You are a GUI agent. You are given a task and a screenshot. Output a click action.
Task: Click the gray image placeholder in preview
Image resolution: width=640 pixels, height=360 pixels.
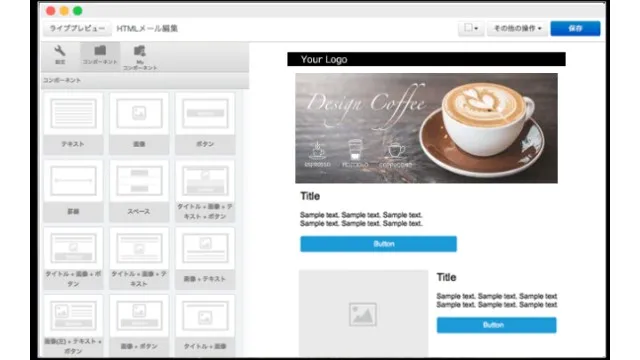363,313
